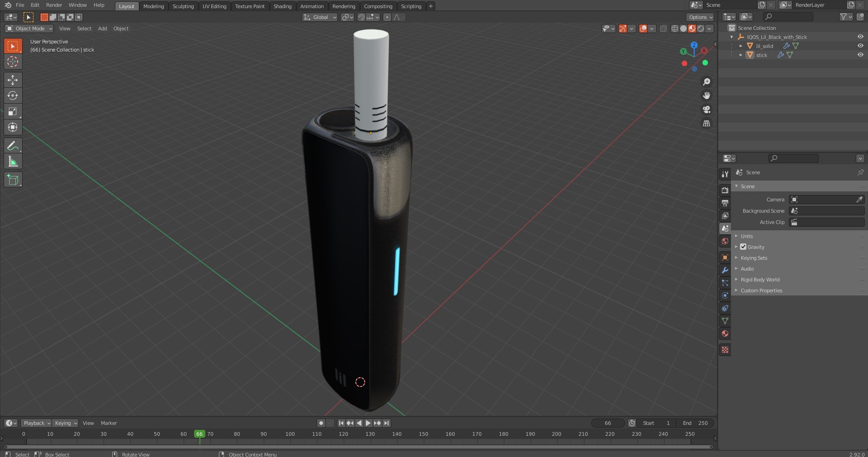Switch to the Shading workspace tab
The height and width of the screenshot is (457, 868).
click(282, 6)
